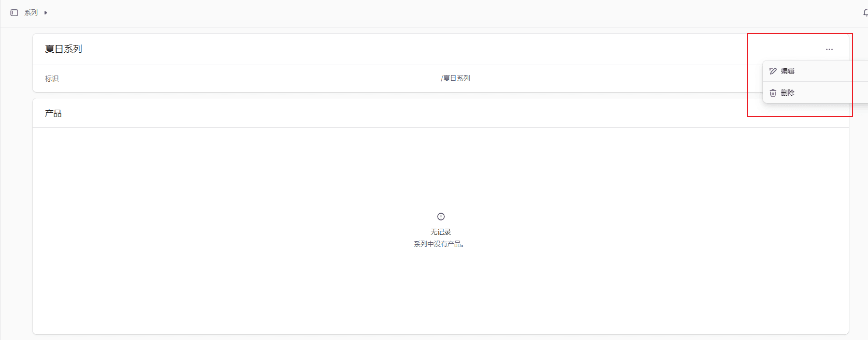
Task: Open the three-dot actions menu
Action: (x=829, y=49)
